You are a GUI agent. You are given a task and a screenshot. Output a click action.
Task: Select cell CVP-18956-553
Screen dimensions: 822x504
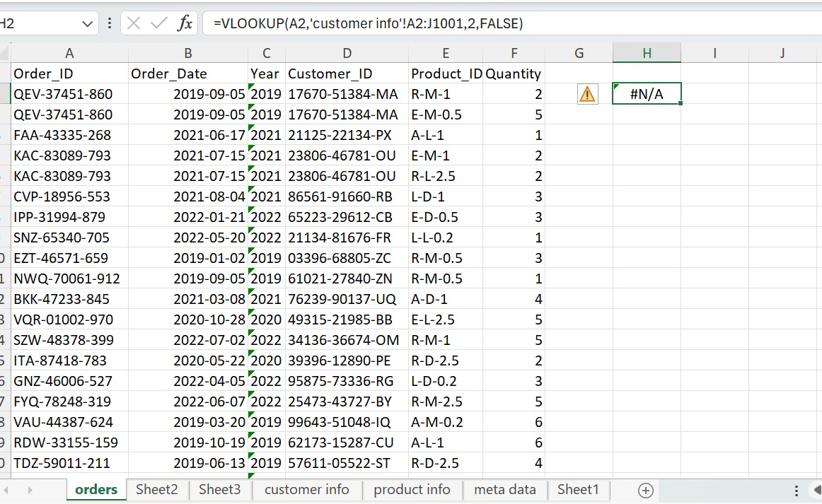click(x=69, y=197)
